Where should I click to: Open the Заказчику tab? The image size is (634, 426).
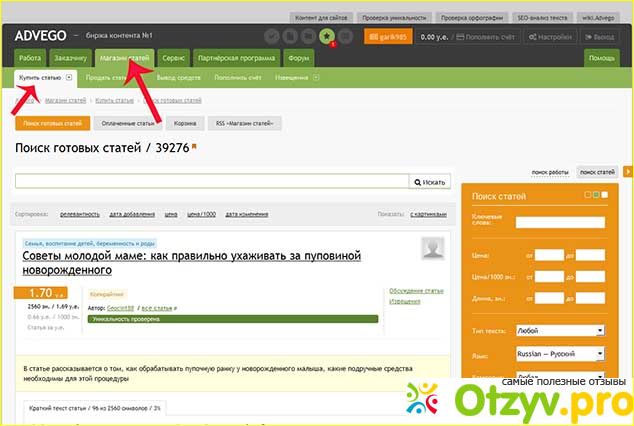point(71,58)
